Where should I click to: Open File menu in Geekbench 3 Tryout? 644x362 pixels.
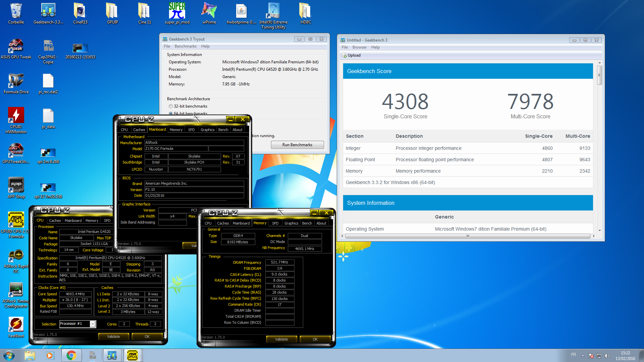coord(167,46)
